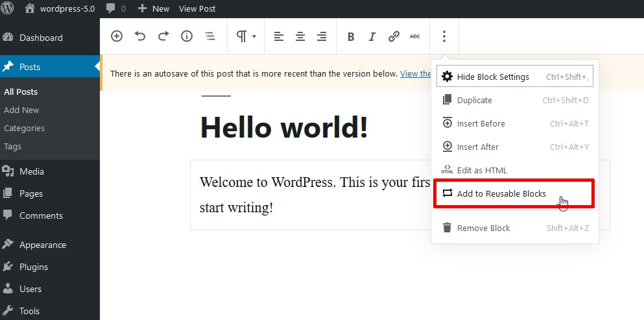This screenshot has height=320, width=644.
Task: Open Posts in the sidebar
Action: tap(50, 67)
